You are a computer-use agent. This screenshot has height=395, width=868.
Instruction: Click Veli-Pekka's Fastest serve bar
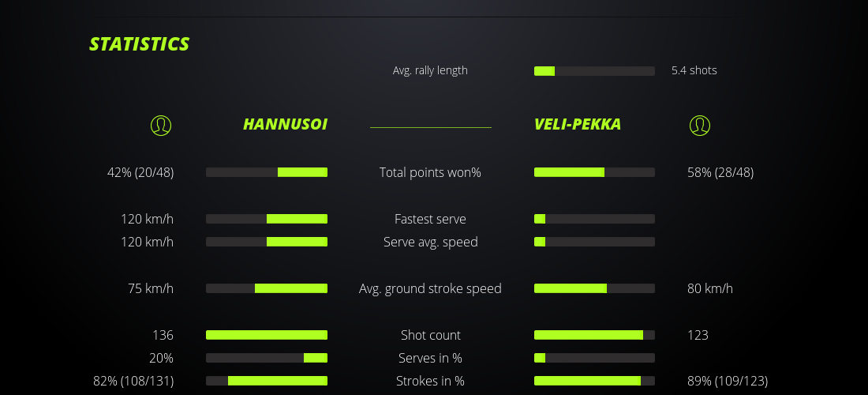pyautogui.click(x=594, y=219)
